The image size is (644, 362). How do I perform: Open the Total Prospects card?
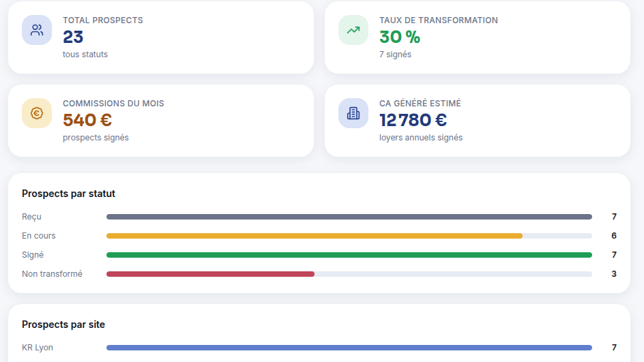[x=161, y=37]
